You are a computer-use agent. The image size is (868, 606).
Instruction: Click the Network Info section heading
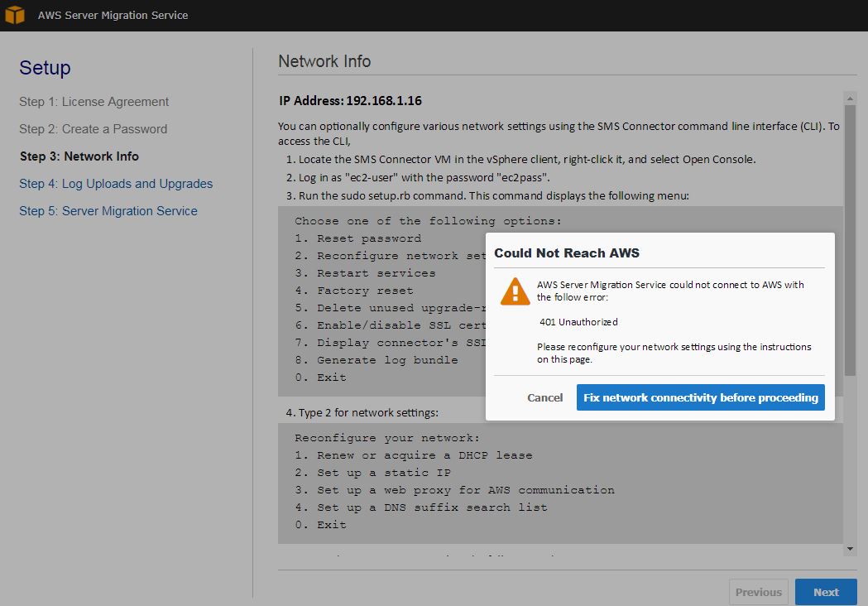324,61
